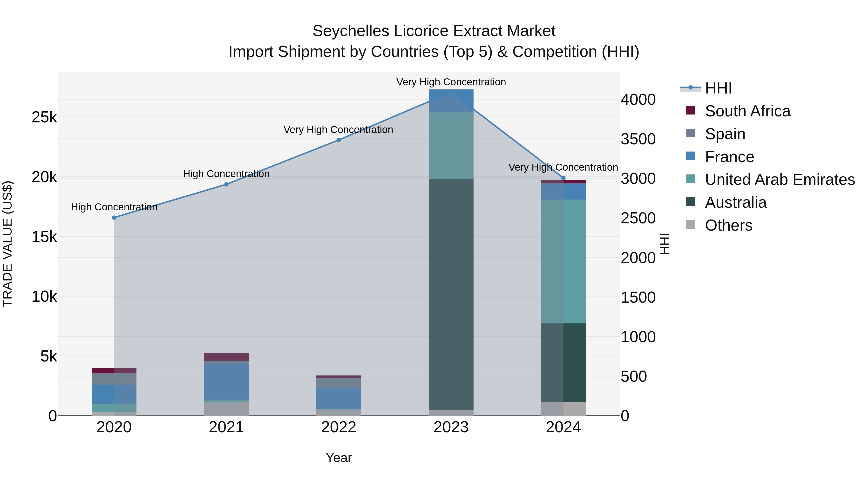Toggle Spain legend entry
Image resolution: width=868 pixels, height=488 pixels.
coord(715,134)
